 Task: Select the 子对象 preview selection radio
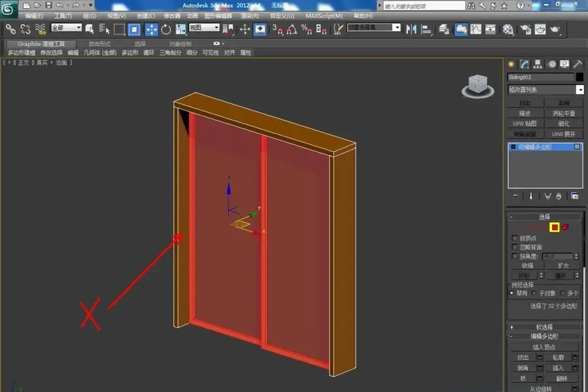pyautogui.click(x=534, y=293)
